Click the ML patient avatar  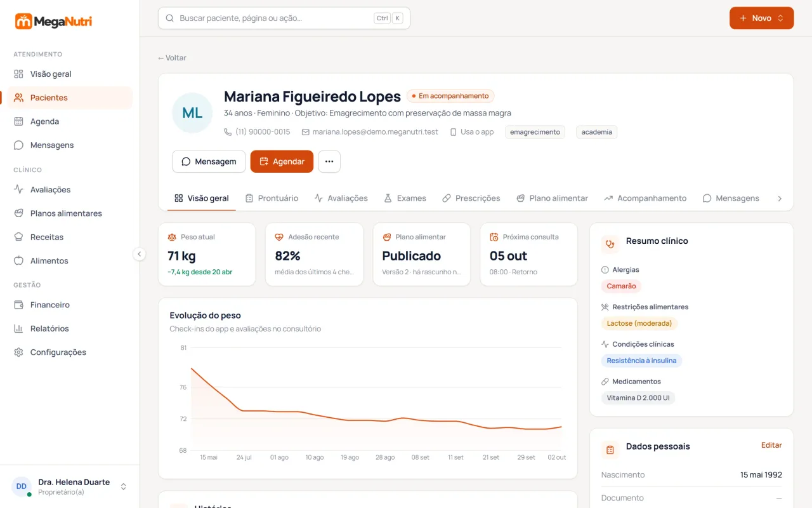pyautogui.click(x=192, y=113)
